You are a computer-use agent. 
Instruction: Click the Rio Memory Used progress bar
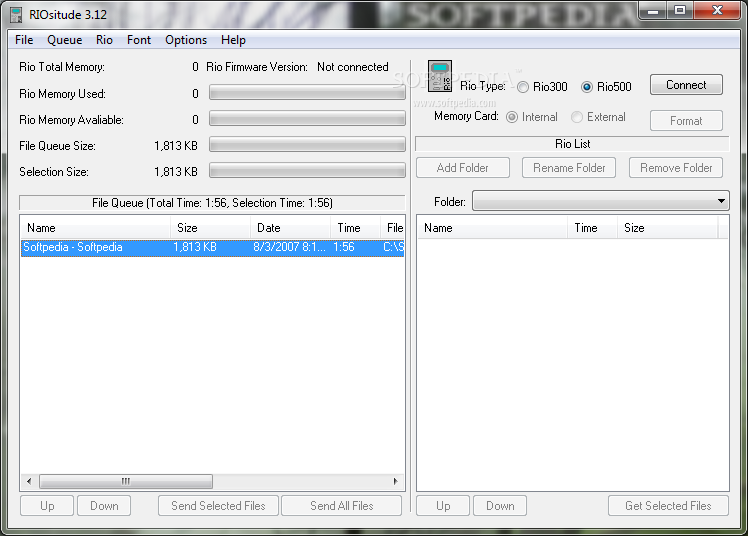tap(307, 93)
